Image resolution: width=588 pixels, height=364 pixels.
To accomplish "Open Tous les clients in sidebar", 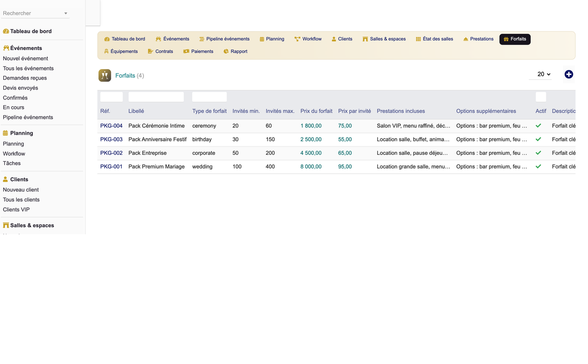I will coord(22,200).
